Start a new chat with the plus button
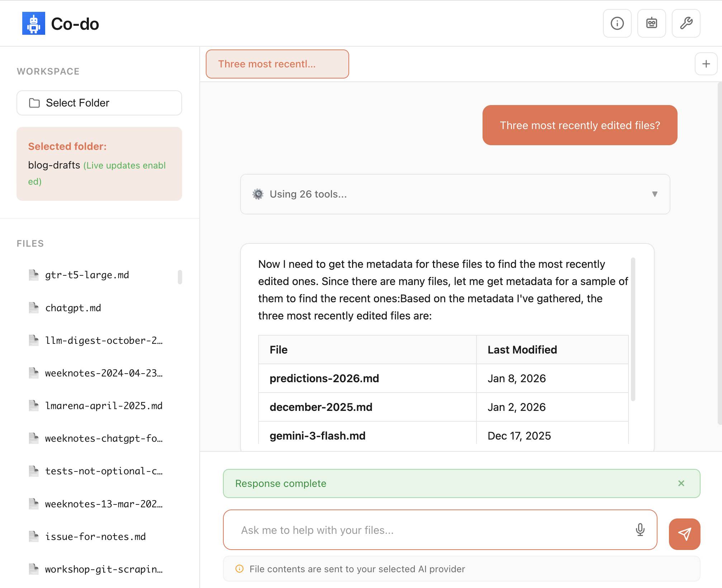Image resolution: width=722 pixels, height=588 pixels. coord(706,64)
